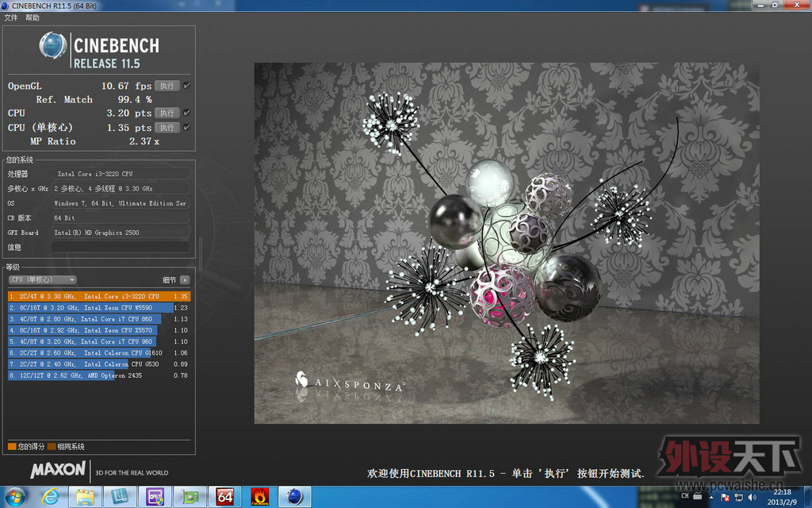The height and width of the screenshot is (508, 812).
Task: Click the Action Center flag tray icon
Action: click(x=725, y=497)
